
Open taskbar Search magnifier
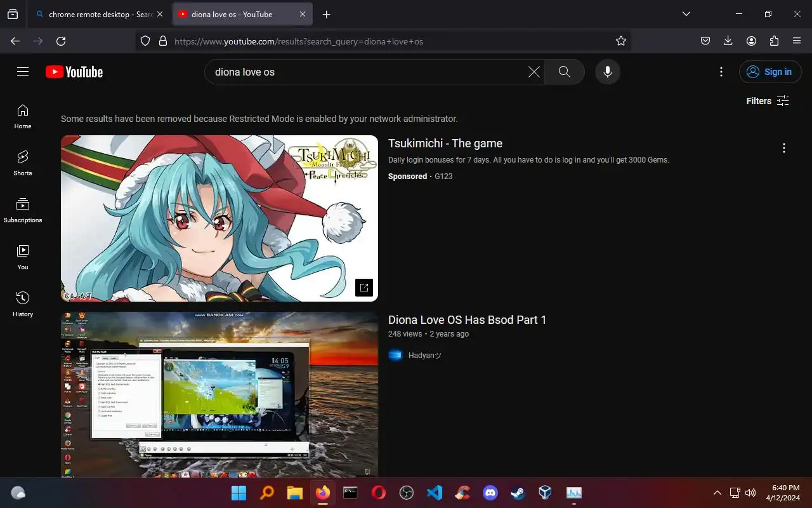click(x=267, y=493)
